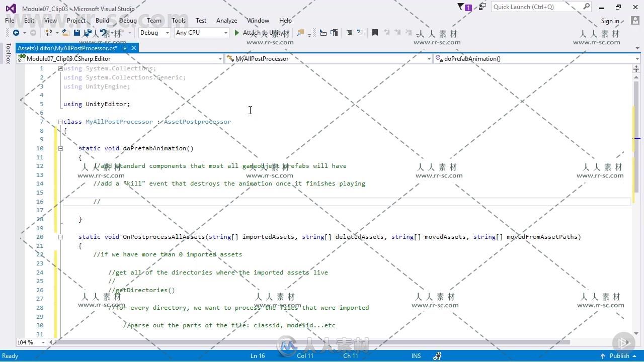Click Publish in the status bar

tap(619, 356)
